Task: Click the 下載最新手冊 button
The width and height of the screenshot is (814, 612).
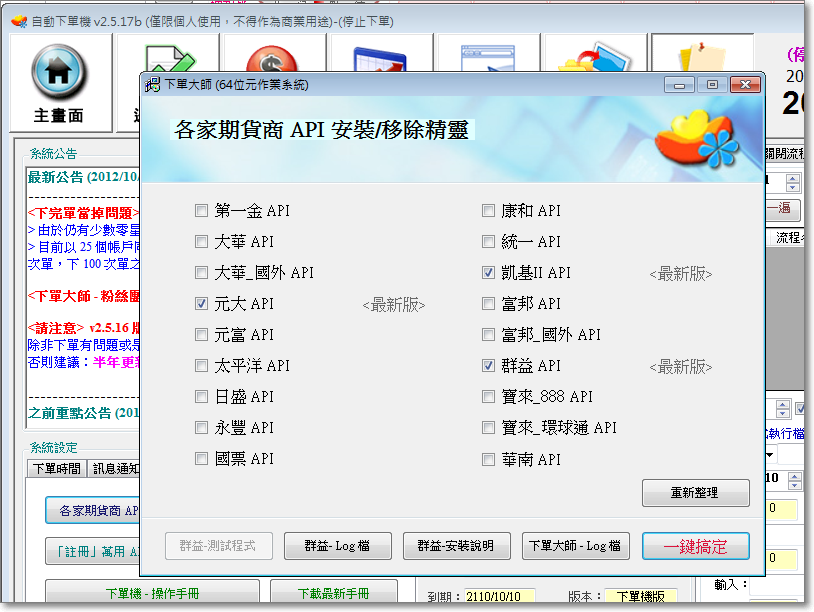Action: click(x=334, y=593)
